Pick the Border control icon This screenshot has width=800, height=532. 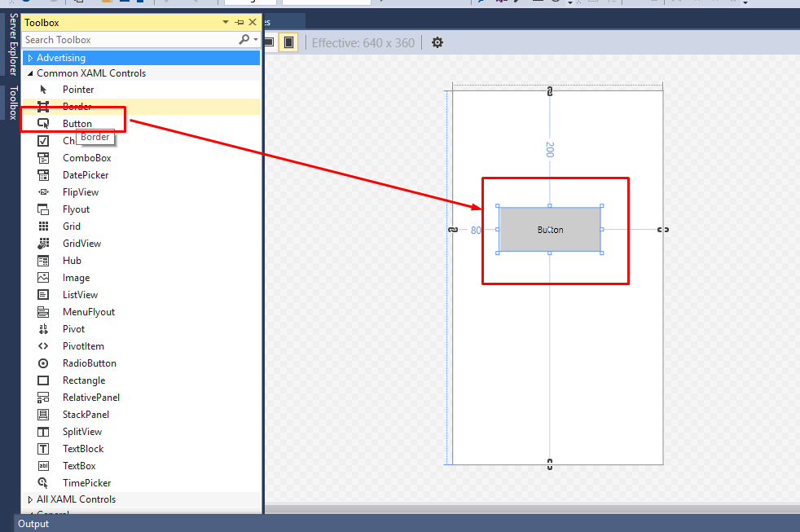click(43, 107)
